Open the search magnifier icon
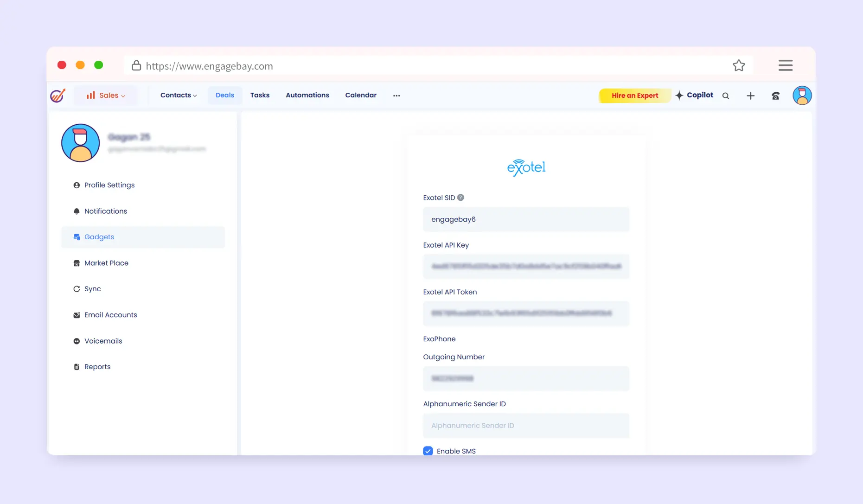 click(726, 96)
